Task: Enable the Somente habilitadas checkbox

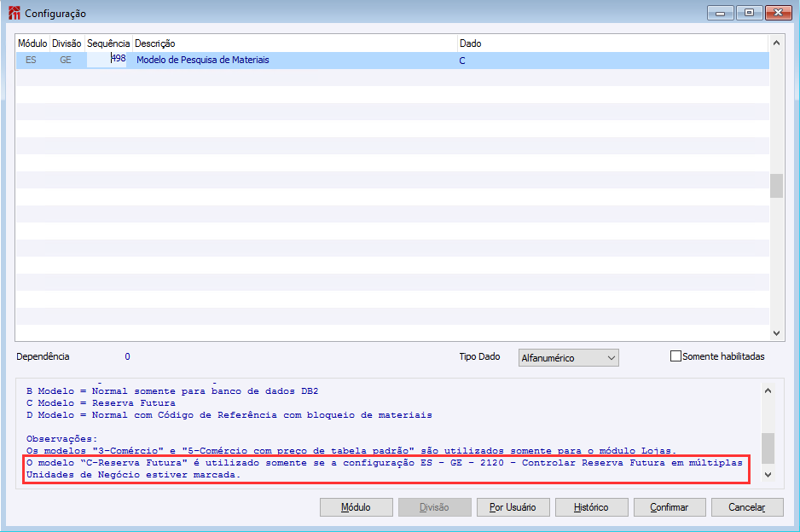Action: click(675, 356)
